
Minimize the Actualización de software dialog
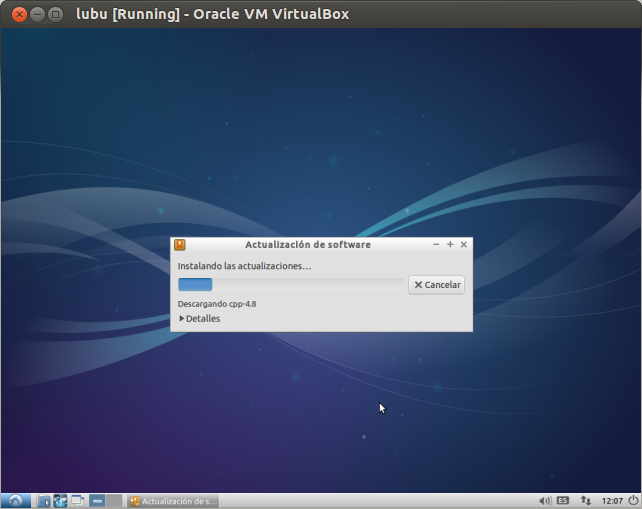(436, 245)
